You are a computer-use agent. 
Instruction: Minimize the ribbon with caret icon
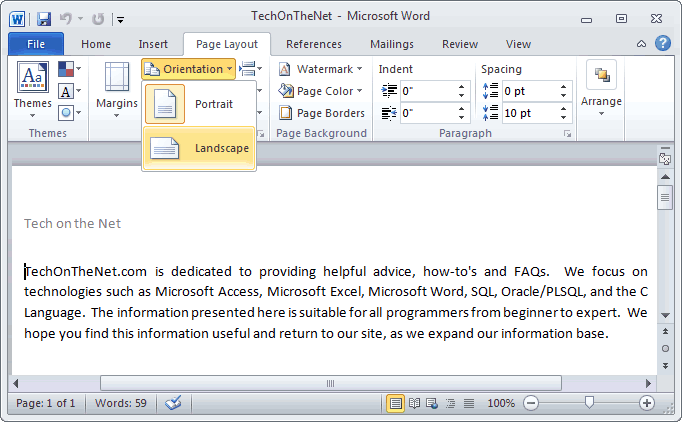click(641, 44)
